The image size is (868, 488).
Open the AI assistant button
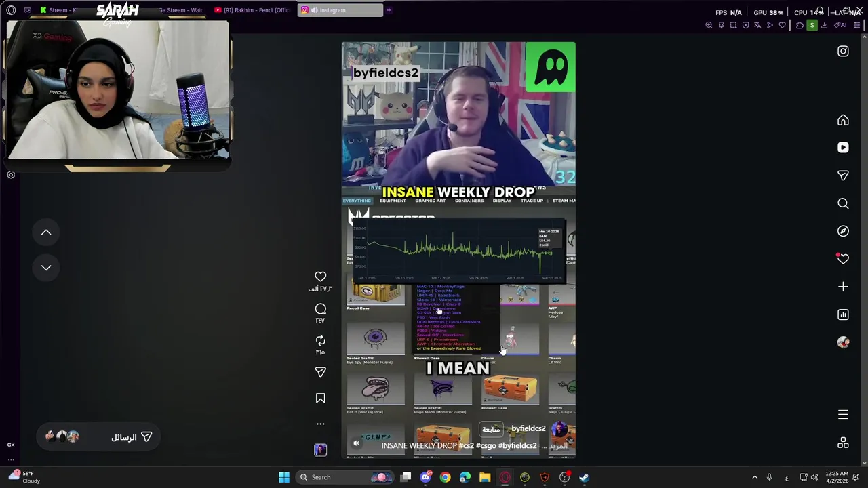841,25
